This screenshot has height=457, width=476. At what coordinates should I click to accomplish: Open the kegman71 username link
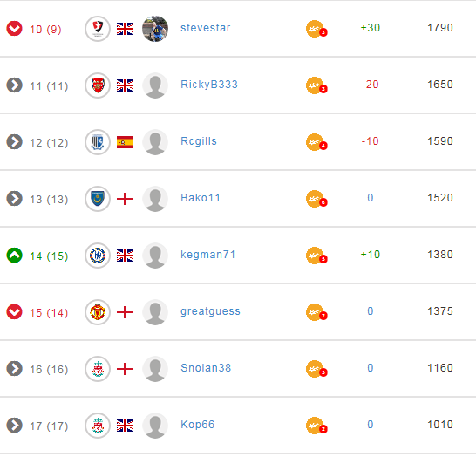208,255
